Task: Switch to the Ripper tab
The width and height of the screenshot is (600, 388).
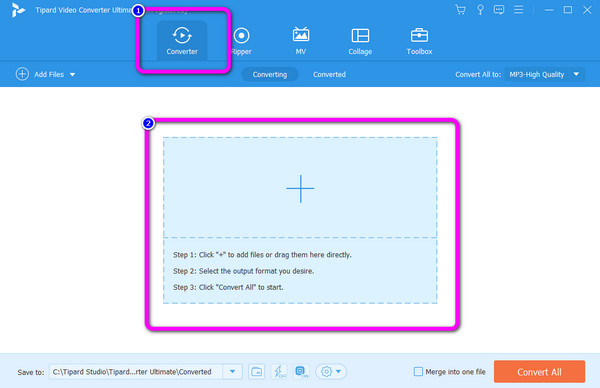Action: tap(241, 41)
